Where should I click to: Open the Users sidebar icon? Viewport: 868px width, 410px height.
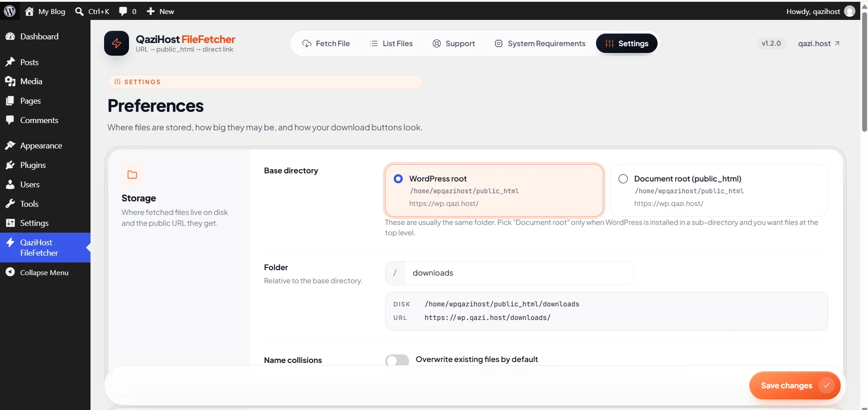click(10, 185)
